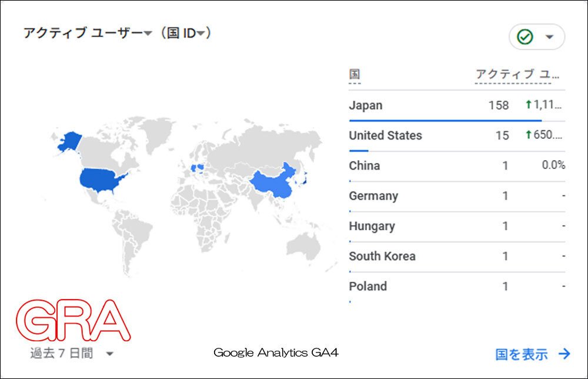588x379 pixels.
Task: Click the green checkmark status icon
Action: point(524,37)
